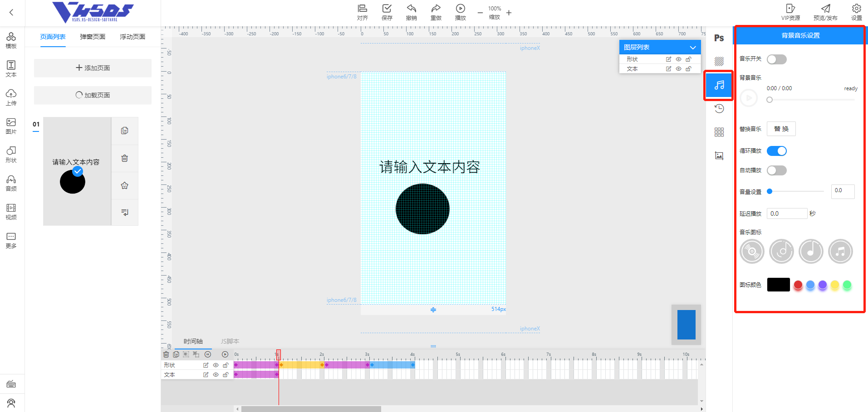This screenshot has height=412, width=868.
Task: Toggle visibility of 文本 timeline track
Action: [x=216, y=375]
